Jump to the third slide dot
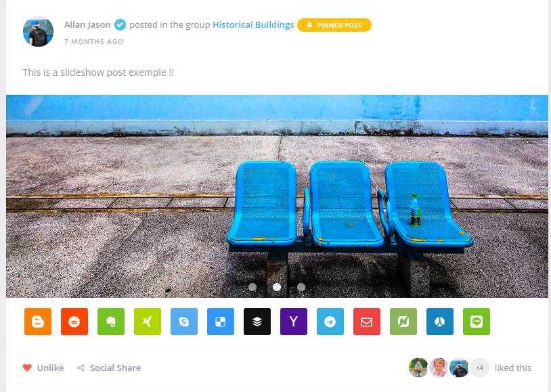Screen dimensions: 551x392 pyautogui.click(x=301, y=287)
